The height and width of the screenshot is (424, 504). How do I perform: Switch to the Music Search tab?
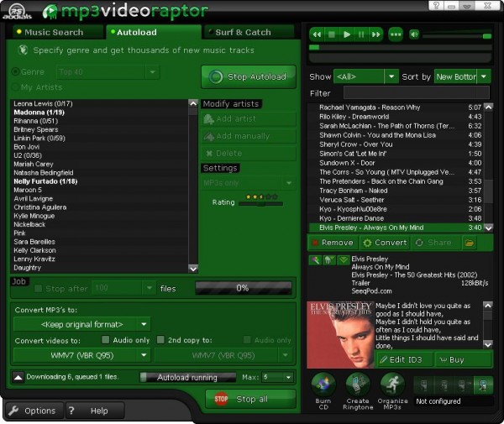[58, 33]
